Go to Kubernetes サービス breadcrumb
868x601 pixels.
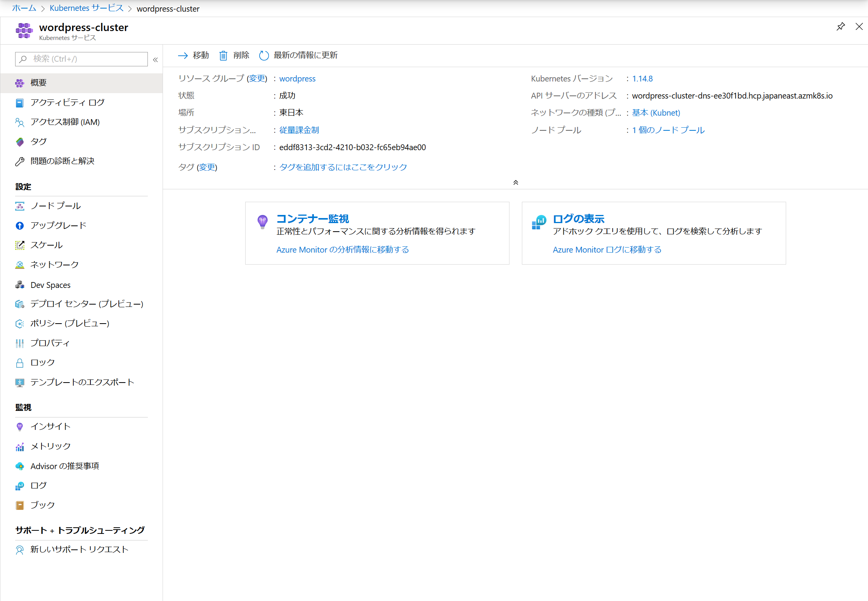87,8
